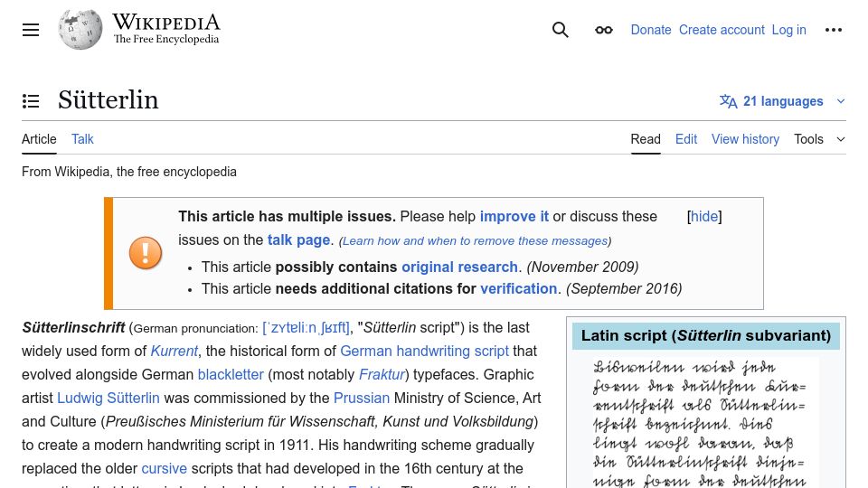Open the Prussian link
The width and height of the screenshot is (868, 488).
[362, 399]
